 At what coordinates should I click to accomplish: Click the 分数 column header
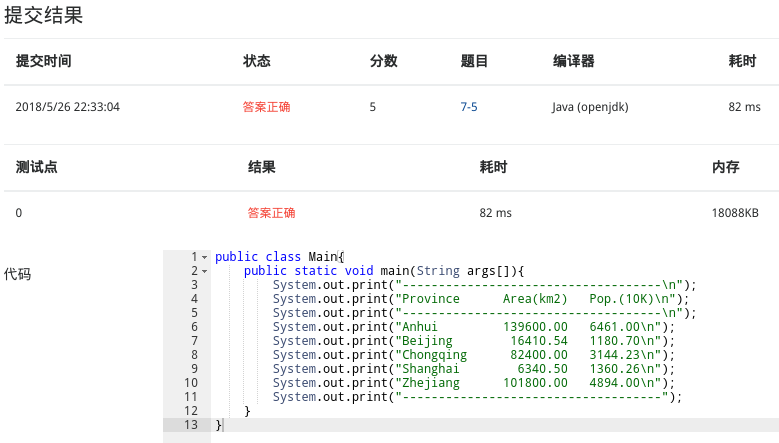tap(384, 61)
